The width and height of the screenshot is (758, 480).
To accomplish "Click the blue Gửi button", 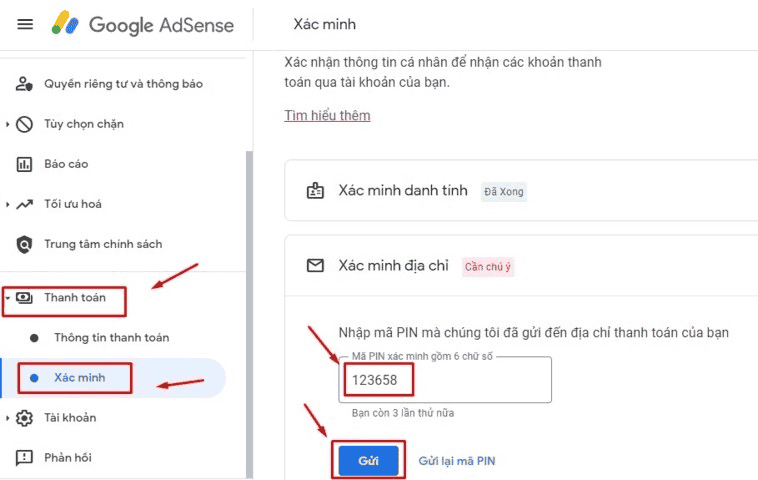I will click(368, 461).
